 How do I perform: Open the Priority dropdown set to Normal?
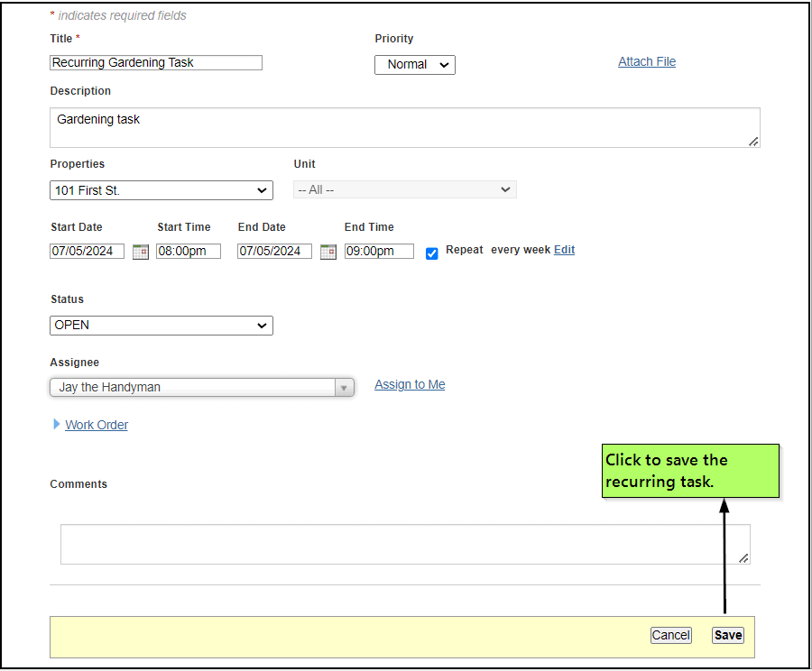(x=414, y=65)
